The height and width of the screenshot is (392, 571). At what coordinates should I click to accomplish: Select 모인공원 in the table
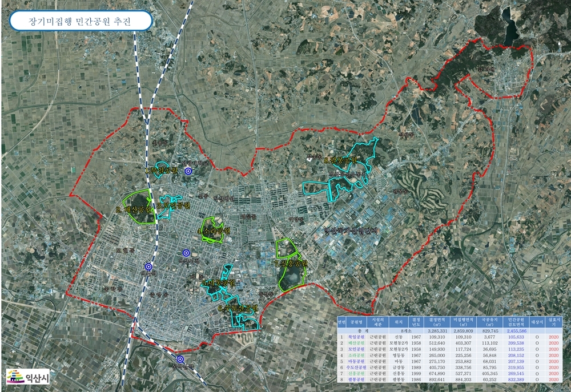coord(356,349)
